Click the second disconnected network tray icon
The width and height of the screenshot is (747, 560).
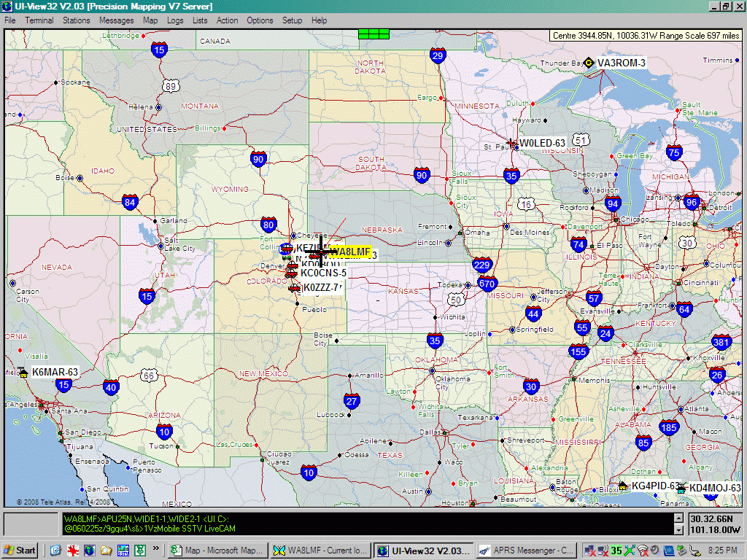point(603,551)
